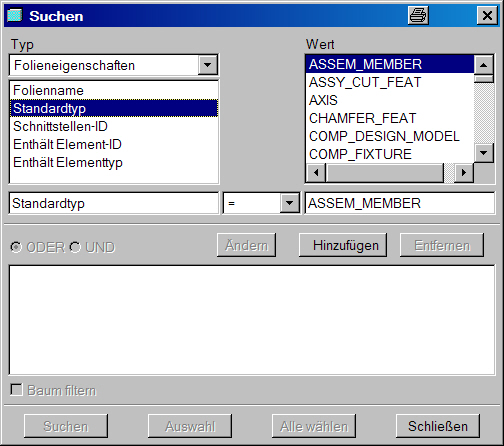Open the Folieneigenschaften type dropdown
The height and width of the screenshot is (446, 504).
(207, 65)
